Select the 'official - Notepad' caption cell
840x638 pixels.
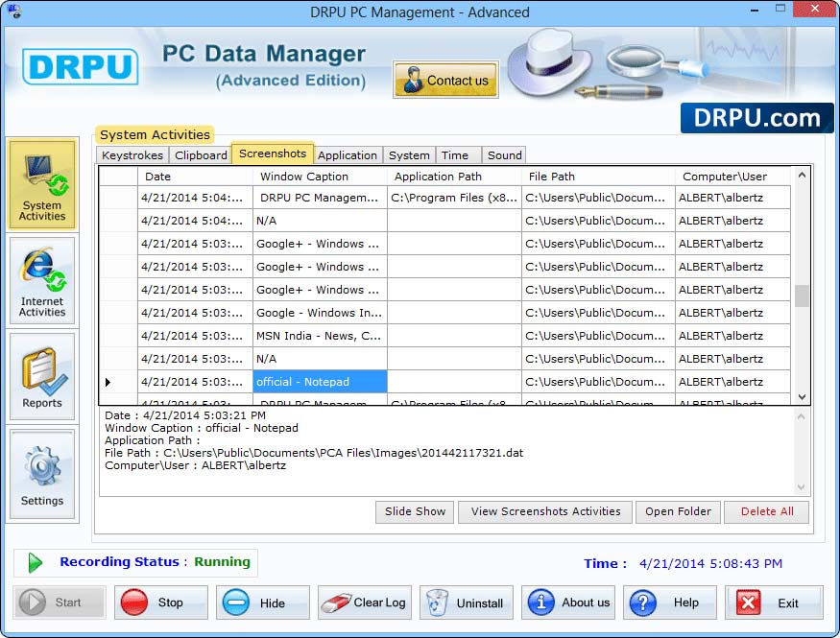[x=320, y=382]
